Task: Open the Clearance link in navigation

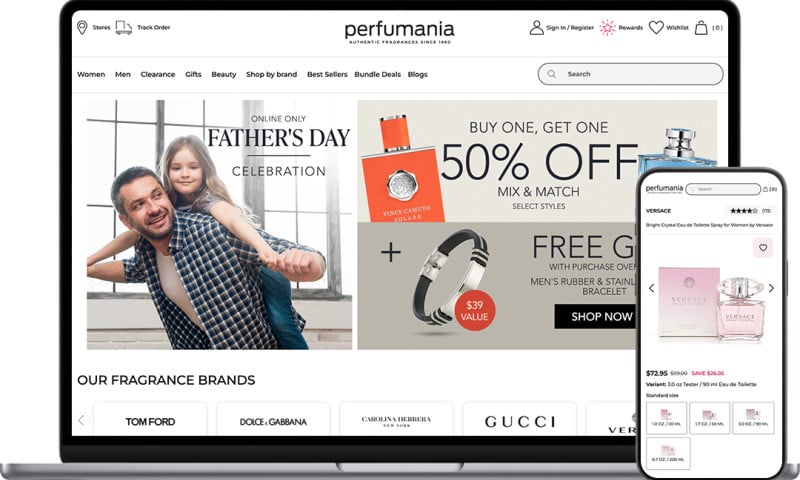Action: (x=158, y=74)
